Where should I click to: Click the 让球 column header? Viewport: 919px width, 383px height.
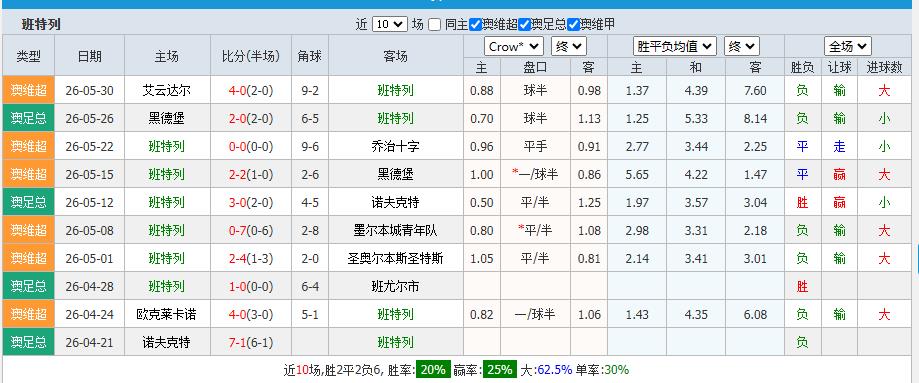(839, 67)
